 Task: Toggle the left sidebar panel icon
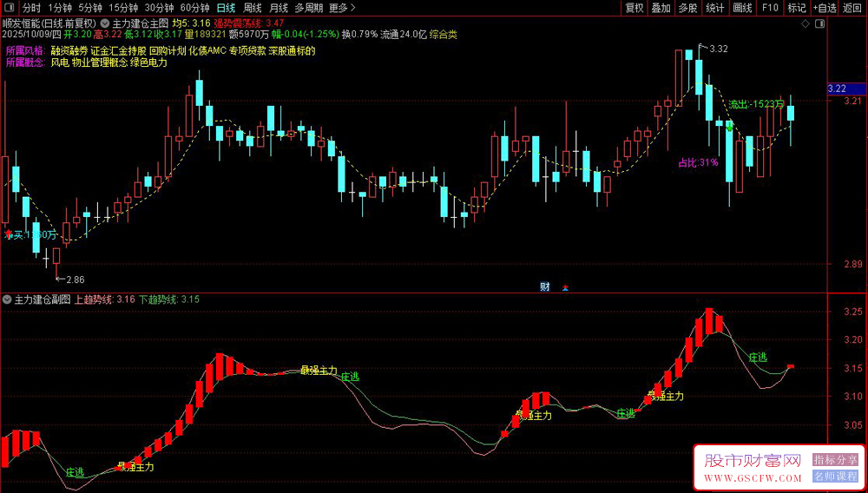(10, 8)
